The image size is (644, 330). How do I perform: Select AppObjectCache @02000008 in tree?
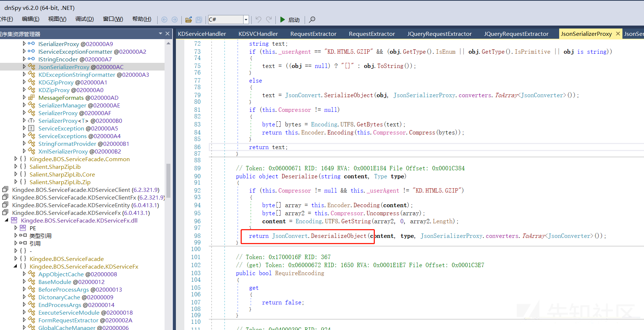pos(78,274)
